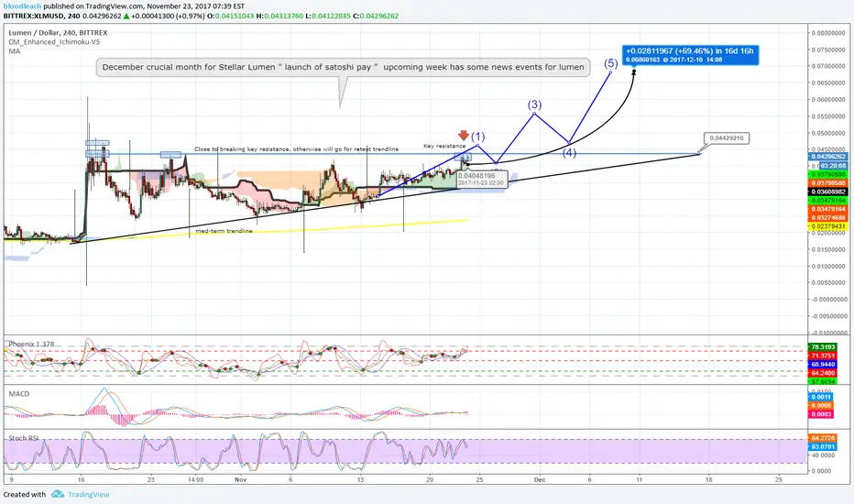The image size is (854, 504).
Task: Open the TradingView link beside 'Created with'
Action: coord(88,495)
